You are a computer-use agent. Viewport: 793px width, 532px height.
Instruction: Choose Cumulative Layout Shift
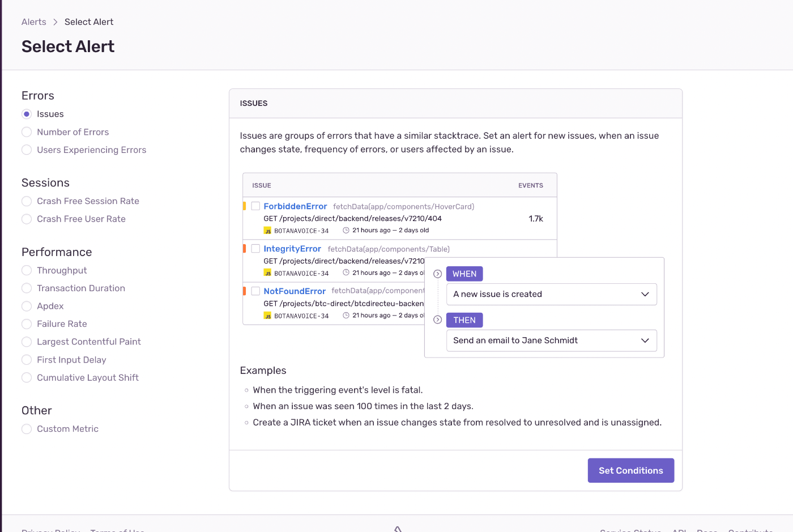point(27,378)
